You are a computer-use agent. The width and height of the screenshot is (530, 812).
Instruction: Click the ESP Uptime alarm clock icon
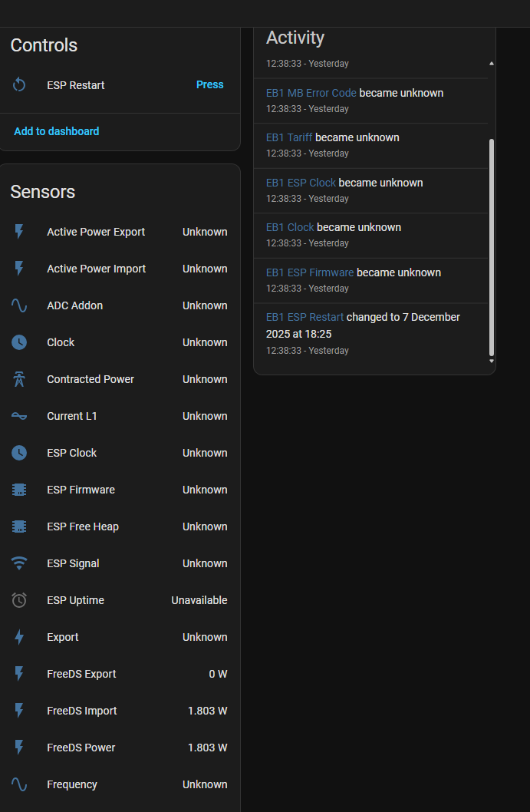click(19, 600)
